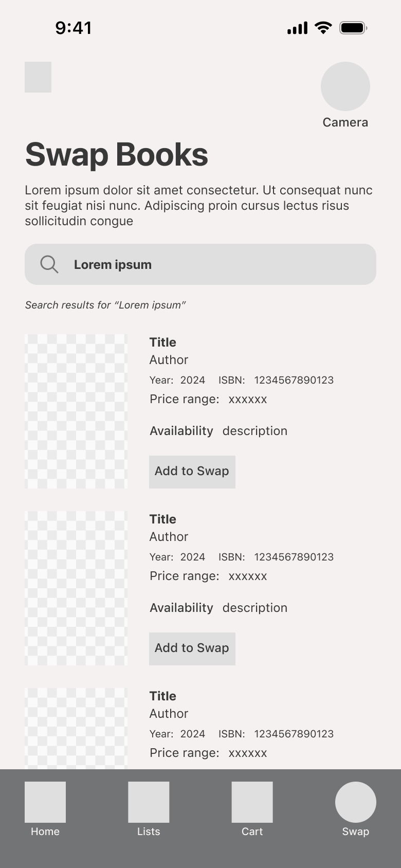The width and height of the screenshot is (401, 868).
Task: Click the "Lorem ipsum" search field
Action: click(x=200, y=264)
